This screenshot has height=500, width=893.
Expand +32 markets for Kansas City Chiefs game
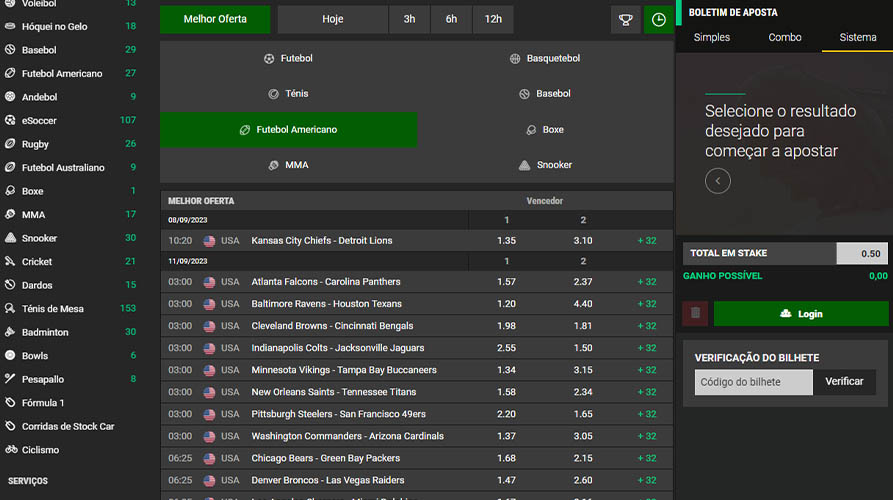647,241
